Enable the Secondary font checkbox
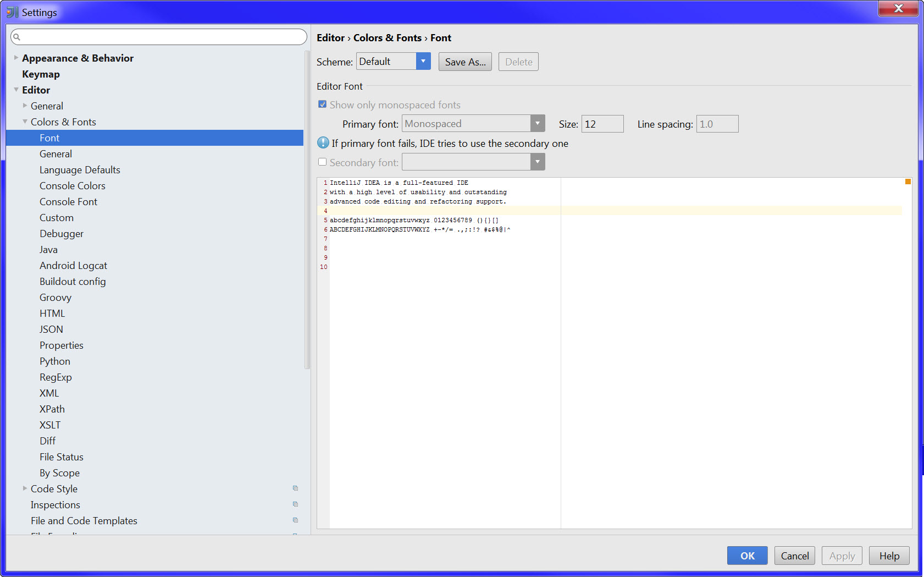The height and width of the screenshot is (577, 924). point(323,162)
